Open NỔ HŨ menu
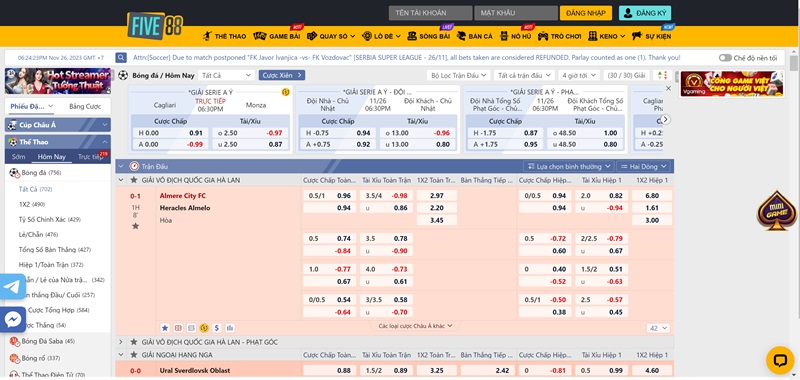800x380 pixels. pos(516,36)
